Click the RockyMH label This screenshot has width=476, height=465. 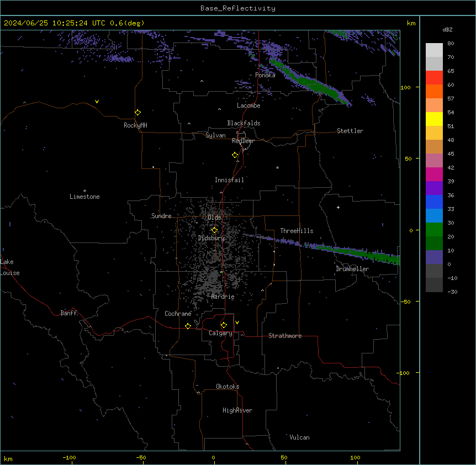click(x=135, y=125)
